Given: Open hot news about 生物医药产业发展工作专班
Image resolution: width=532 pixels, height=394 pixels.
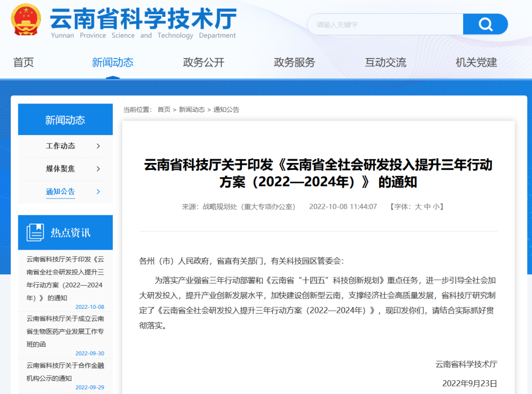Looking at the screenshot, I should tap(65, 331).
